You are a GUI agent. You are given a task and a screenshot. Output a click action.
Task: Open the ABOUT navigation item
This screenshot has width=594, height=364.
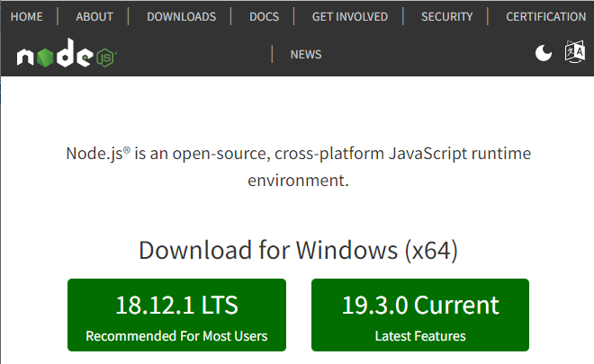coord(94,17)
